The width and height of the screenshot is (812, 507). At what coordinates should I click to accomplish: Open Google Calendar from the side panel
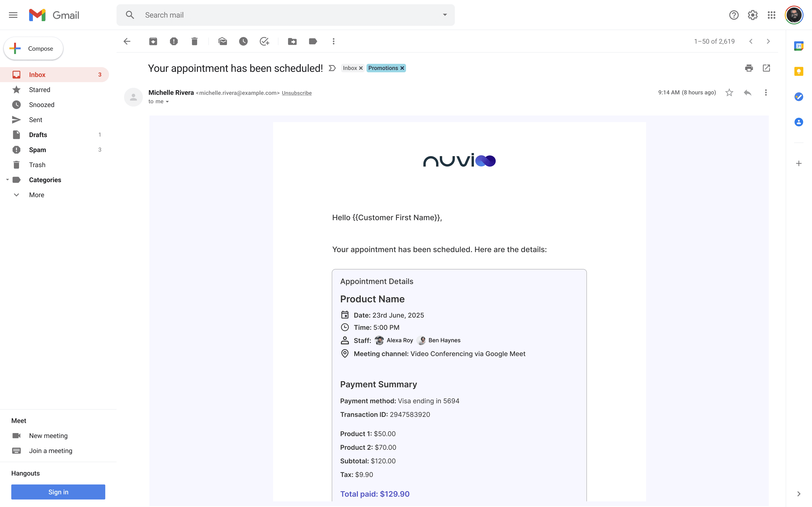(x=799, y=46)
